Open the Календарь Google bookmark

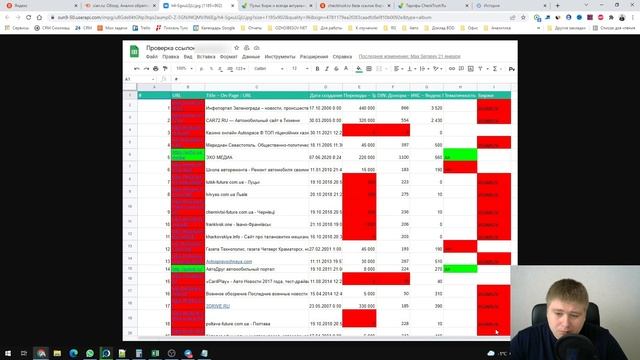click(x=214, y=28)
